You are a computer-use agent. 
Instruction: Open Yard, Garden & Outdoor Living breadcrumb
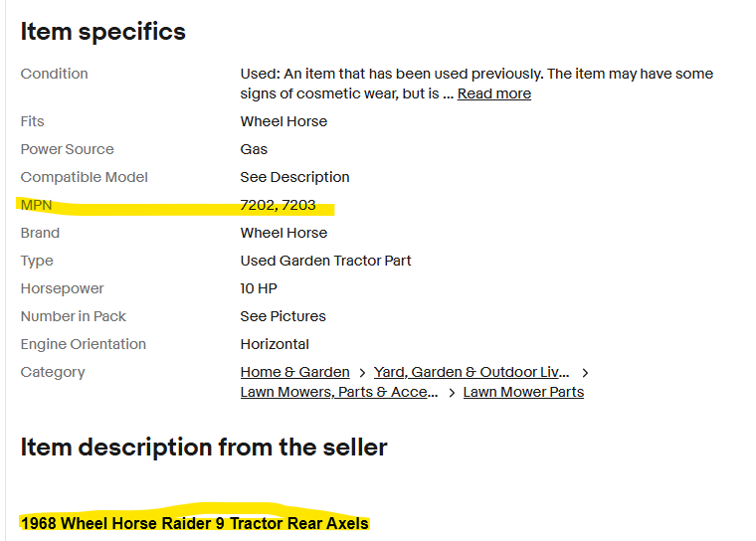(472, 372)
